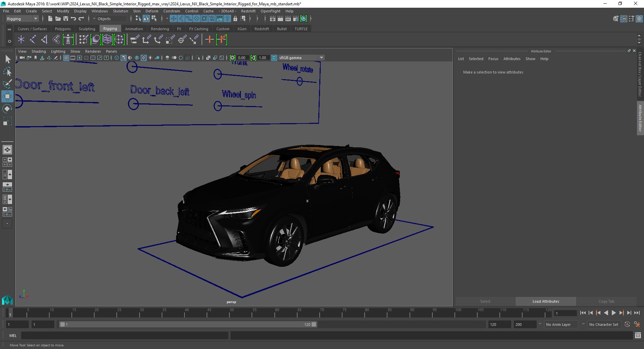Screen dimensions: 644x349
Task: Go to the start of playback range
Action: [583, 313]
